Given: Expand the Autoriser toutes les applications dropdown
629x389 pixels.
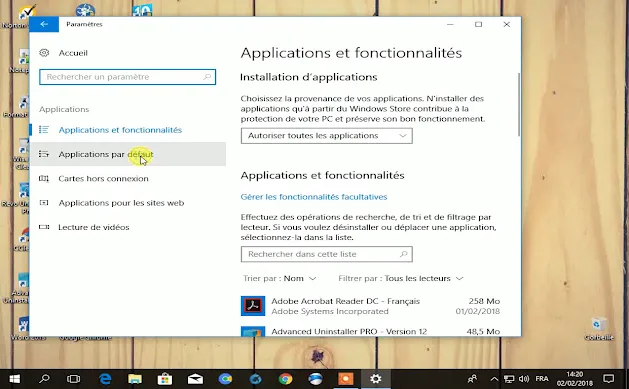Looking at the screenshot, I should coord(327,136).
